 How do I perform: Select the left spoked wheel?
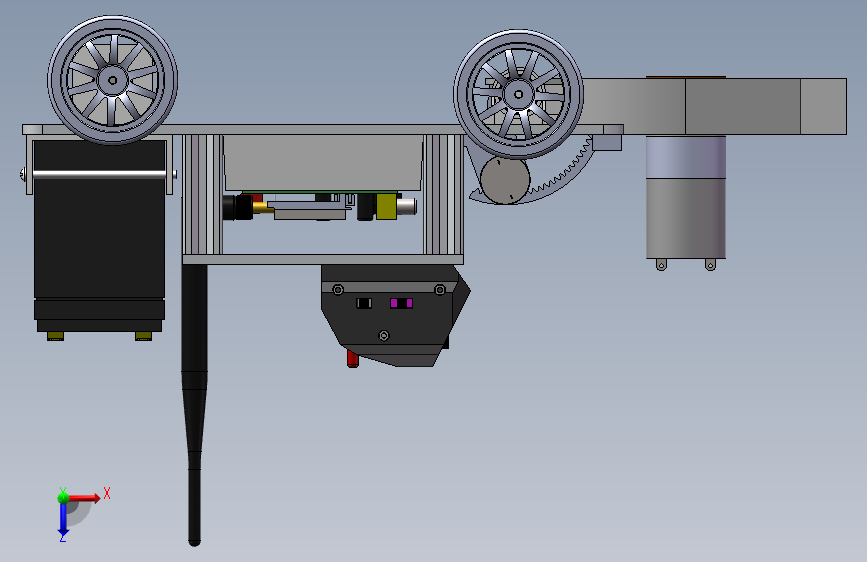(113, 80)
